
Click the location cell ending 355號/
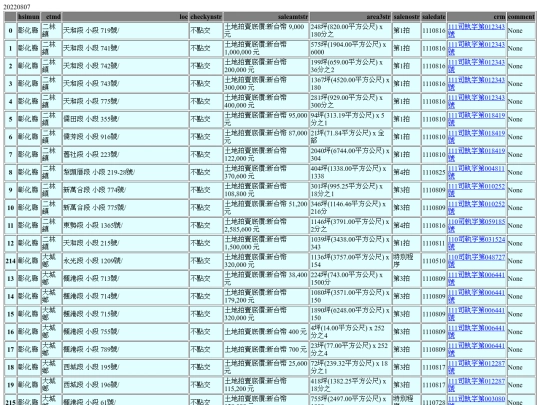[125, 119]
